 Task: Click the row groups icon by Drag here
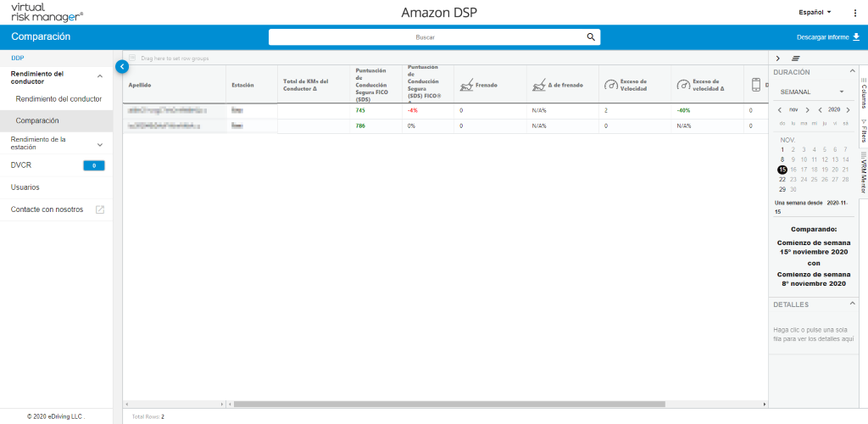(x=132, y=58)
